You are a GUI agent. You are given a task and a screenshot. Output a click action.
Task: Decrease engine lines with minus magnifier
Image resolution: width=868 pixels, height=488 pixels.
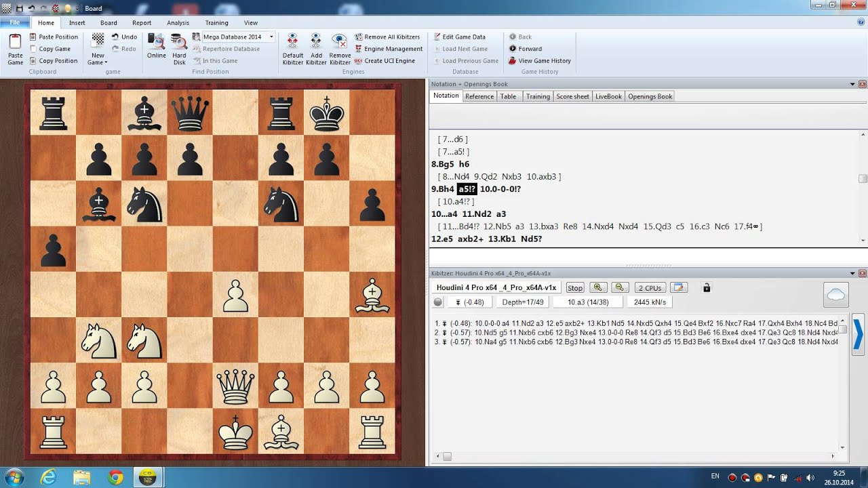coord(620,288)
